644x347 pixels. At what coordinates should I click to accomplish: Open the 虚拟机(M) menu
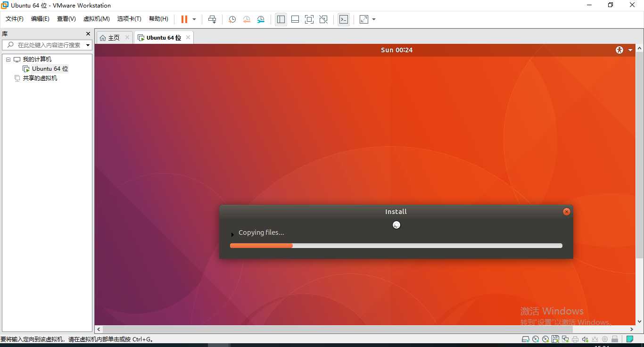tap(97, 19)
